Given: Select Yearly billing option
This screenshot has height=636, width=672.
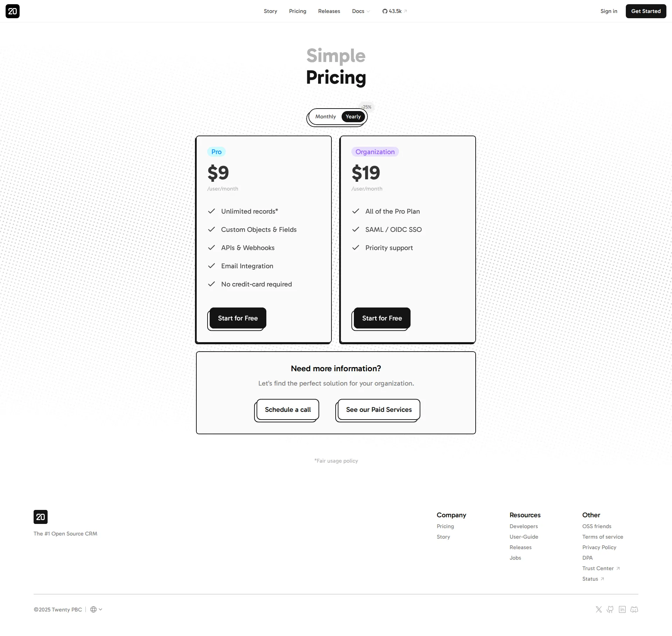Looking at the screenshot, I should [x=353, y=117].
